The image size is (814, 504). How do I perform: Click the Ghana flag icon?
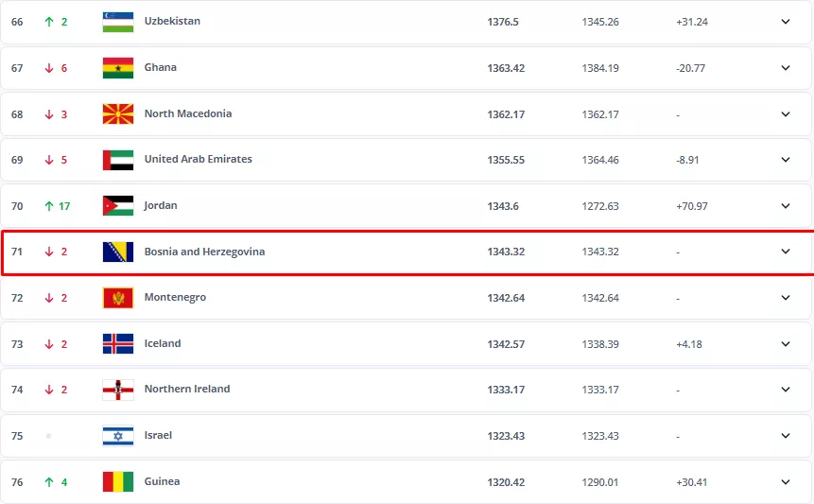point(118,68)
